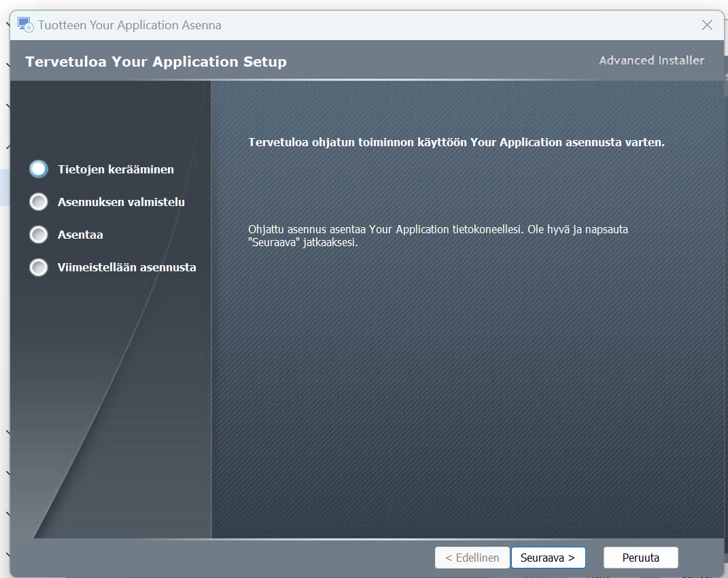The height and width of the screenshot is (578, 728).
Task: Click the "Tervetuloa Your Application Setup" header
Action: (156, 62)
